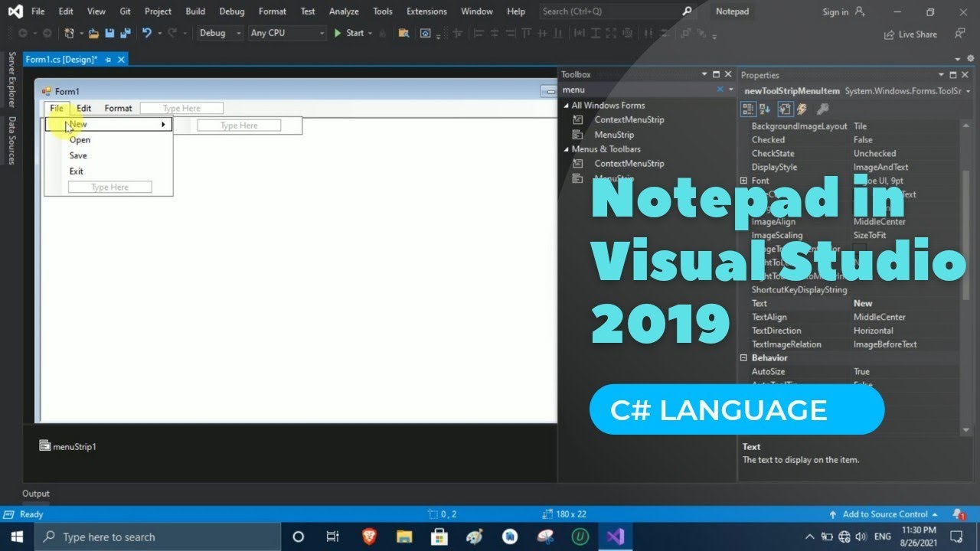
Task: Click the Save icon in the toolbar
Action: tap(109, 33)
